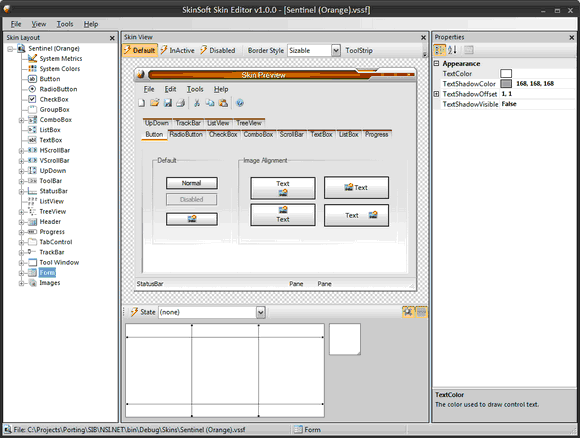This screenshot has width=580, height=438.
Task: Expand the UpDown tree node
Action: pyautogui.click(x=21, y=171)
